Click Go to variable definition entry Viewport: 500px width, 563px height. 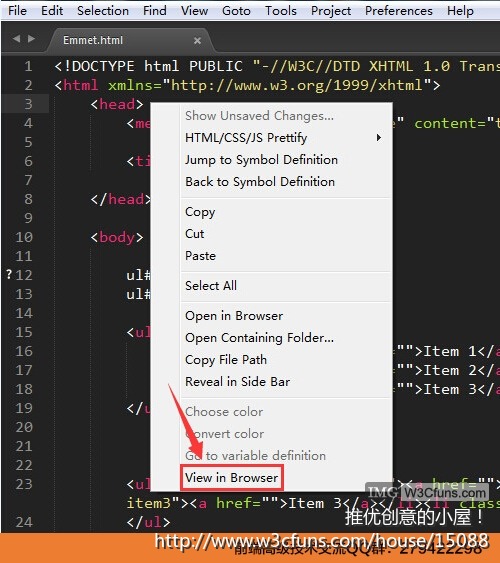coord(286,456)
